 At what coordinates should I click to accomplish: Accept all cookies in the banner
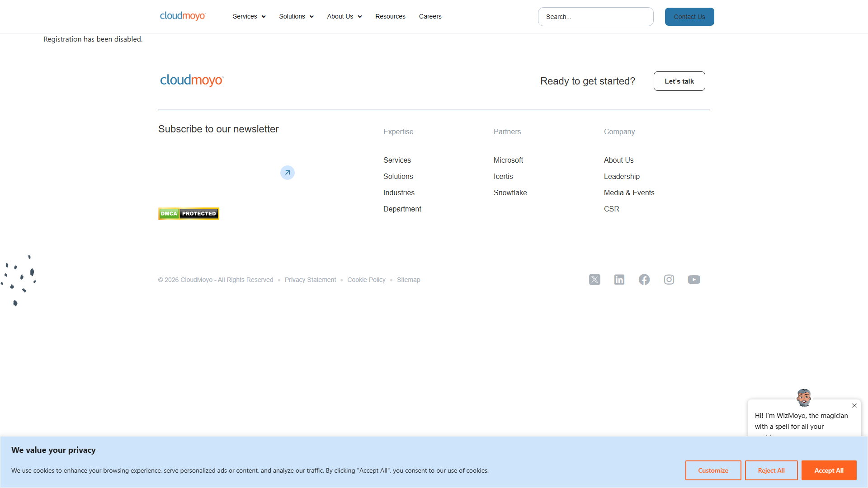point(829,470)
